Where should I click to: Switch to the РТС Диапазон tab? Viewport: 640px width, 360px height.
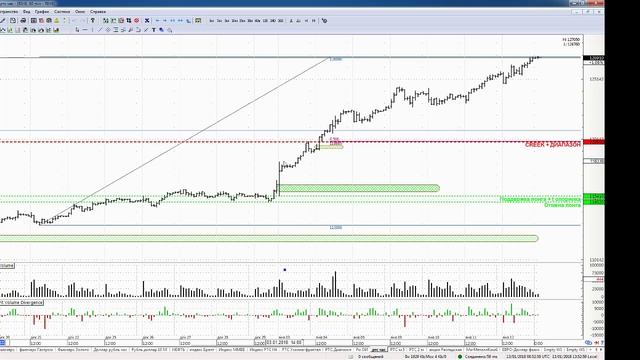click(338, 350)
